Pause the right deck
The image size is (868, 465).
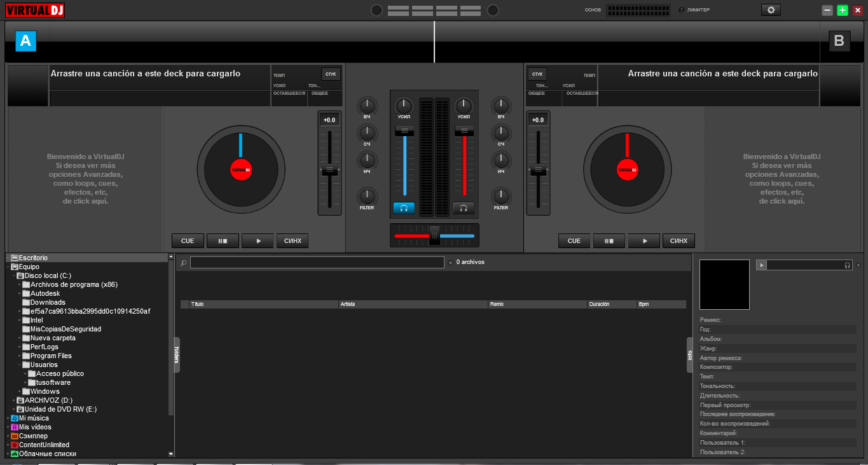coord(609,241)
